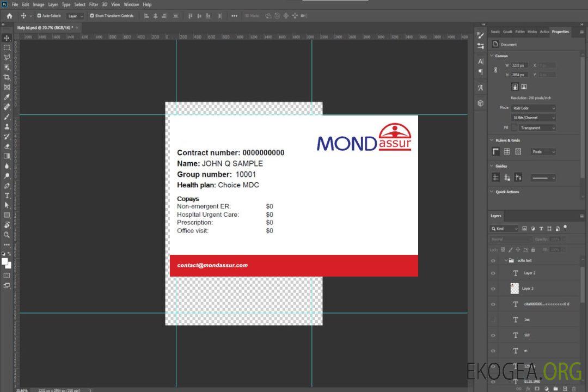588x392 pixels.
Task: Hide the Layer 2 text layer
Action: (x=493, y=273)
